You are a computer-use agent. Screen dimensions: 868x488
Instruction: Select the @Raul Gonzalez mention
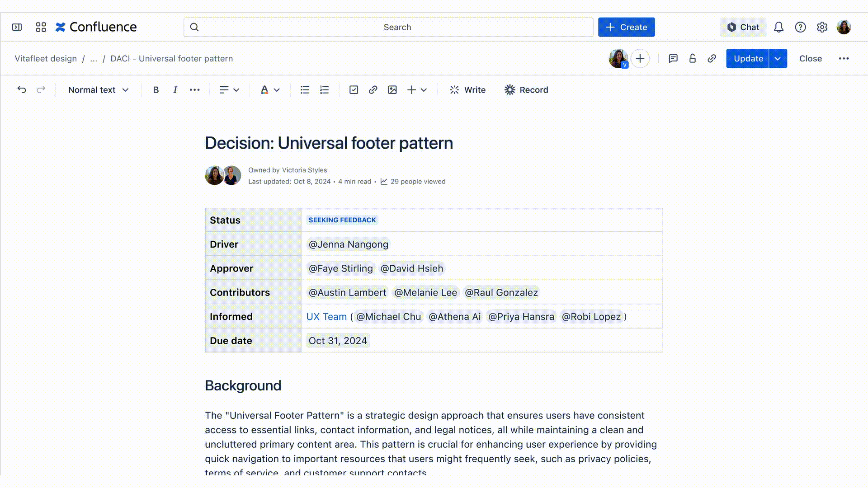pos(501,292)
